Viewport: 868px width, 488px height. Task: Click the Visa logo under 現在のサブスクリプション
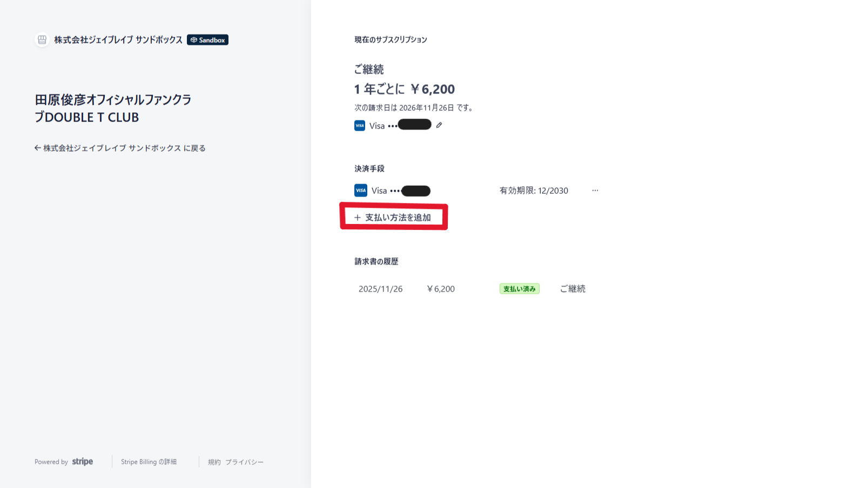pos(360,126)
